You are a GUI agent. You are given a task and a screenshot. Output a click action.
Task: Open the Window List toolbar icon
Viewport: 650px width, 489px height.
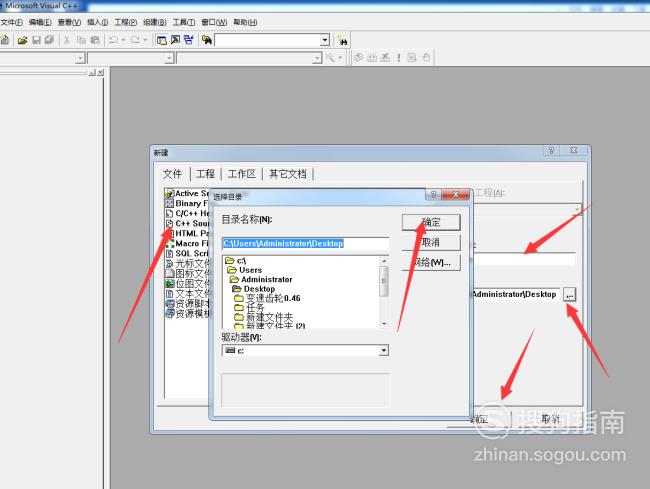coord(189,40)
